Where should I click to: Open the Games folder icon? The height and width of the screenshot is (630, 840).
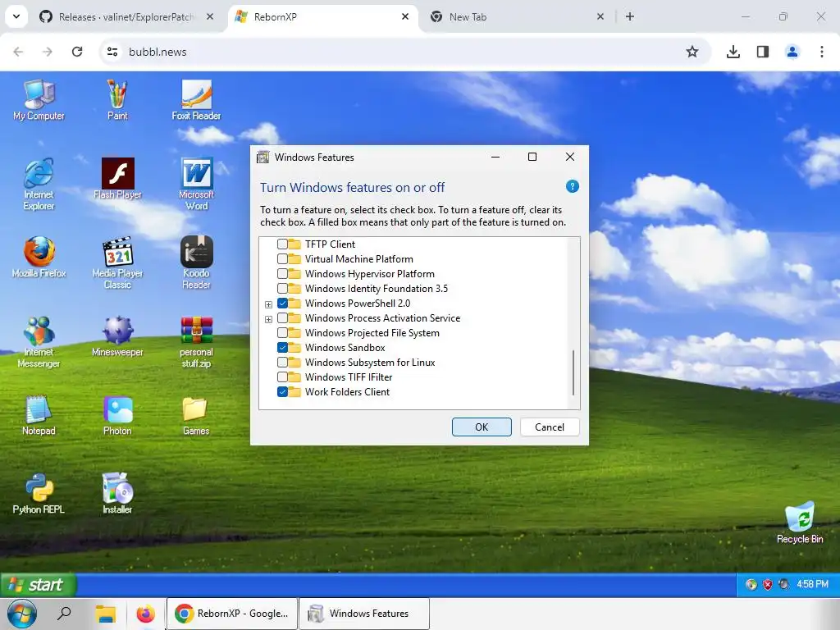tap(196, 415)
